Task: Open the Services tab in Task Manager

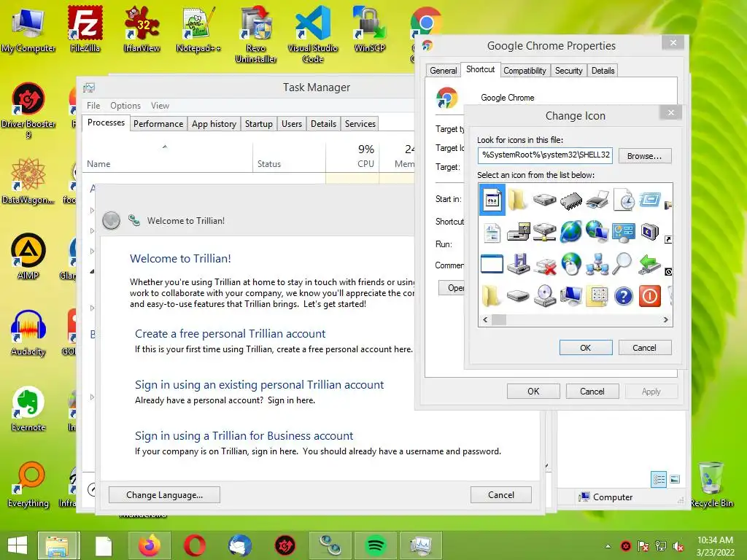Action: pos(360,124)
